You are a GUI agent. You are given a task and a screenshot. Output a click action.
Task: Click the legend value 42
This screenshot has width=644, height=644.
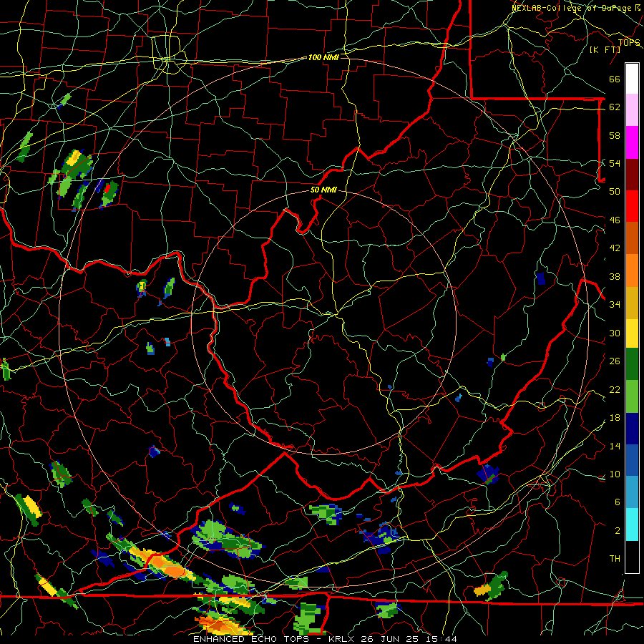click(615, 248)
